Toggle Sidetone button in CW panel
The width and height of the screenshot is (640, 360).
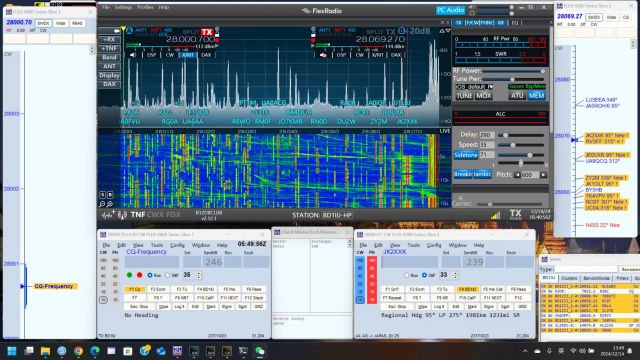466,155
